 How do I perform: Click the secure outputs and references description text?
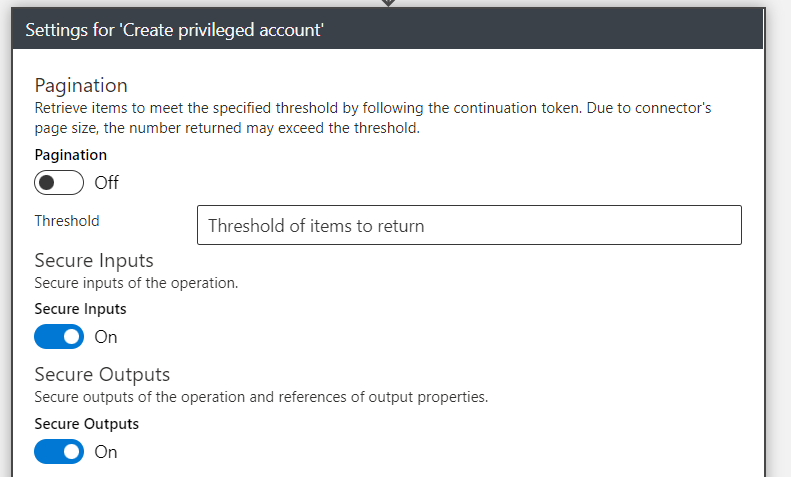click(261, 397)
